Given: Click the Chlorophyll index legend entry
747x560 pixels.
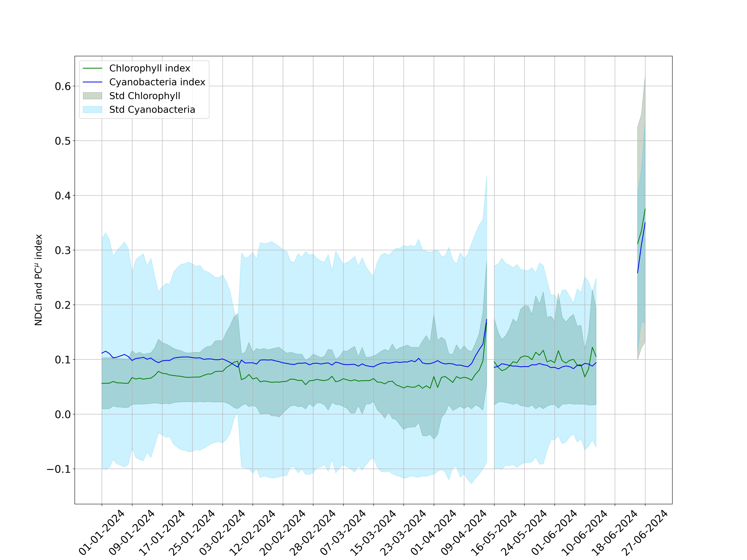Looking at the screenshot, I should click(150, 68).
